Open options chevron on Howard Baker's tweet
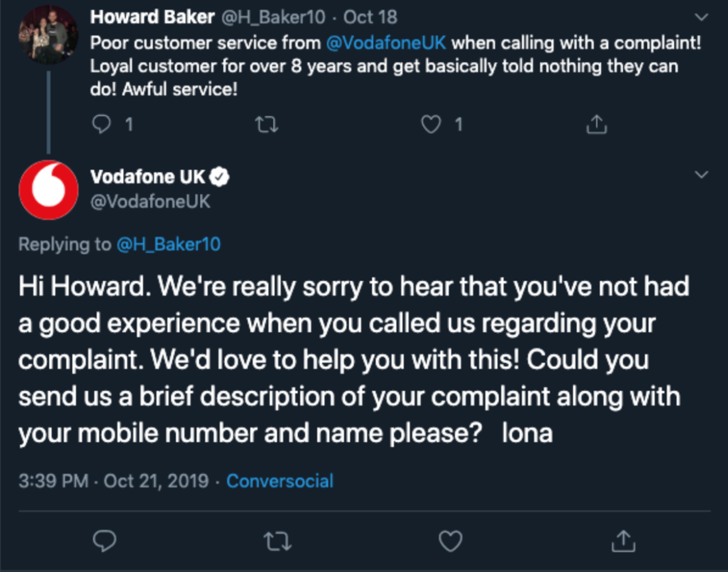Image resolution: width=728 pixels, height=572 pixels. coord(701,17)
